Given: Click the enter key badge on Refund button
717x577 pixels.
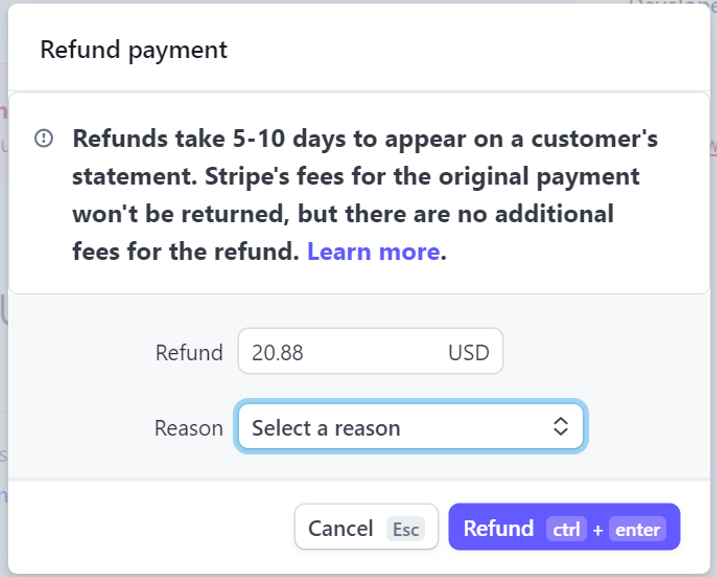Looking at the screenshot, I should (x=637, y=529).
